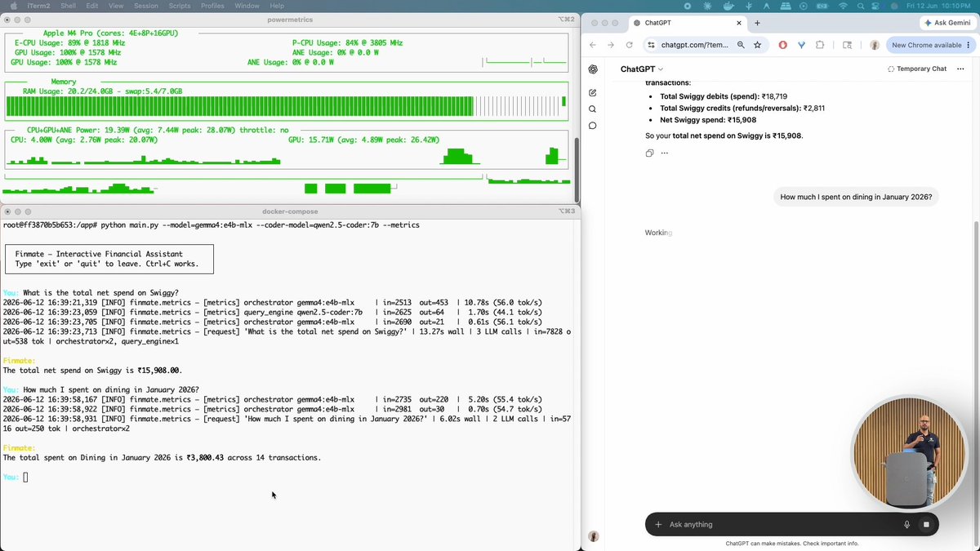Click the plus attach icon in composer
Image resolution: width=980 pixels, height=551 pixels.
[x=658, y=524]
